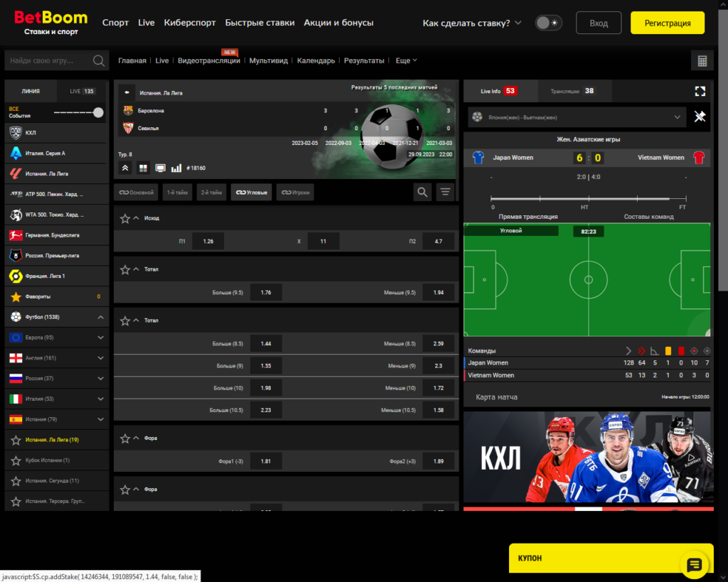Expand Как сделать ставку? dropdown
Screen dimensions: 728x582
click(x=472, y=23)
